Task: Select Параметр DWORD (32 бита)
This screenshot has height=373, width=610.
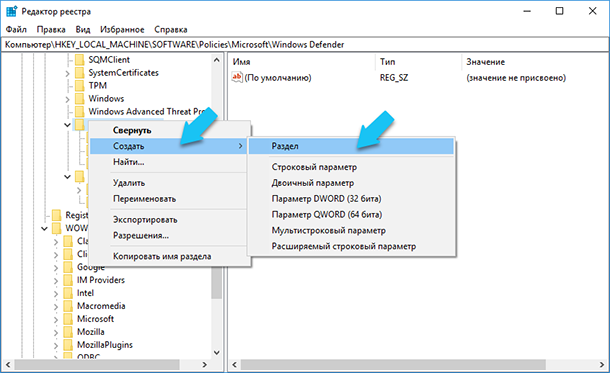Action: pos(351,199)
